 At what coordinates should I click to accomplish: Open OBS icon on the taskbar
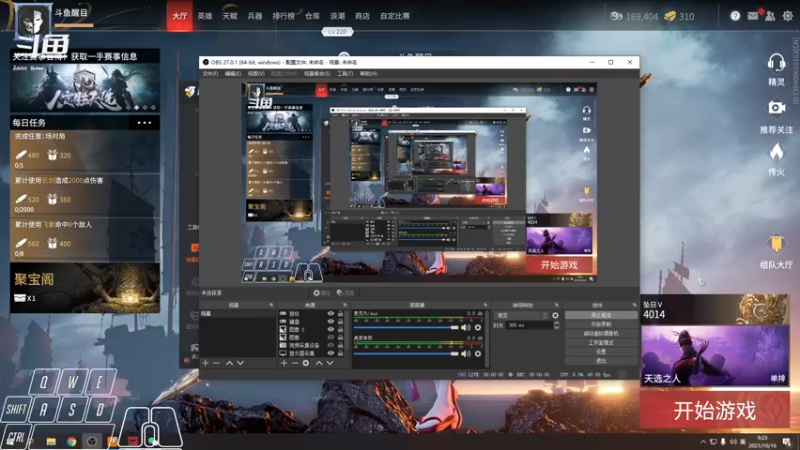point(92,441)
